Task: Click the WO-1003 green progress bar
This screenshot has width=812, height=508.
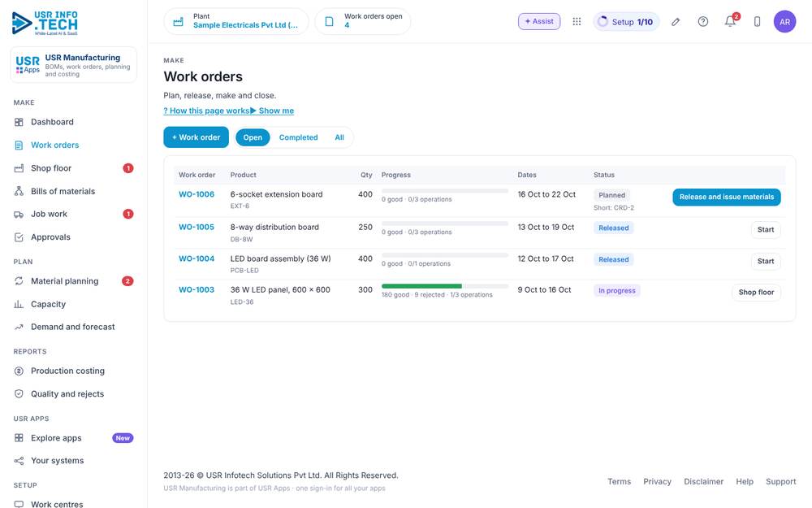Action: pyautogui.click(x=421, y=286)
